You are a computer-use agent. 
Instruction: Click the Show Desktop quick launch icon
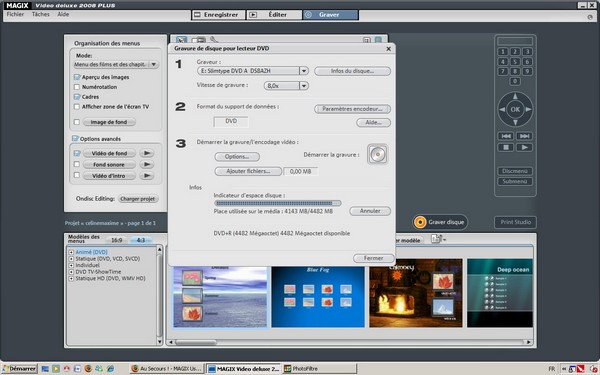pyautogui.click(x=45, y=368)
